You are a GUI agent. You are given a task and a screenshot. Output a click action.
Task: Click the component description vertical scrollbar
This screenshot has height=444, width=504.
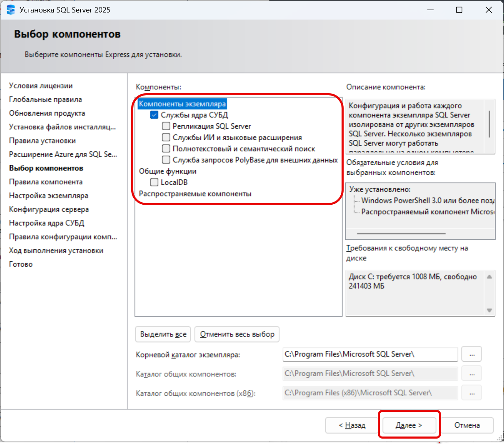coord(489,124)
